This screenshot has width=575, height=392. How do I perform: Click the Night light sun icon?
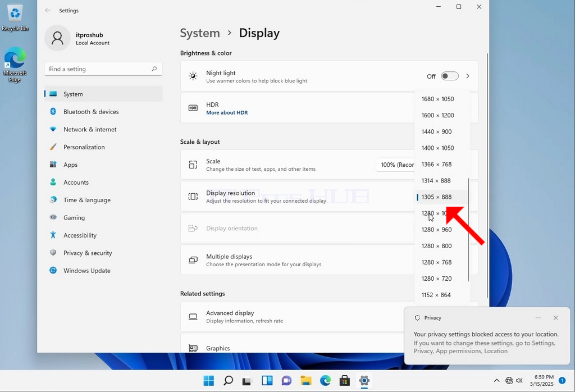(x=193, y=76)
